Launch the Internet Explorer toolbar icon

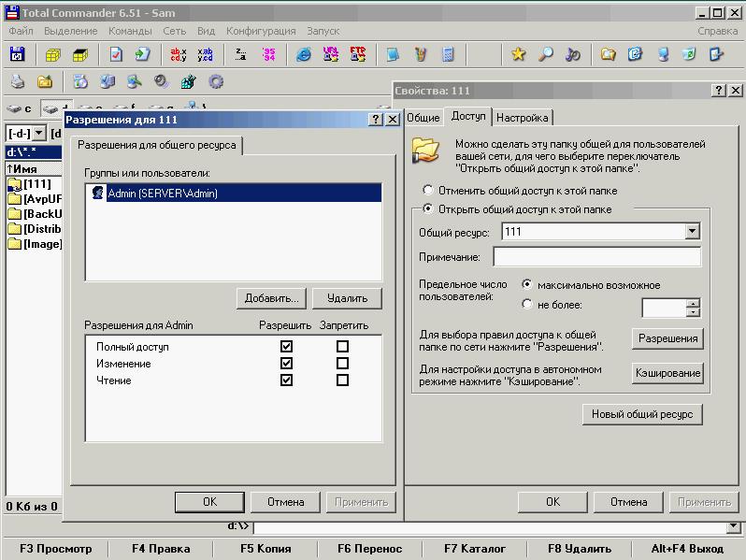point(304,55)
